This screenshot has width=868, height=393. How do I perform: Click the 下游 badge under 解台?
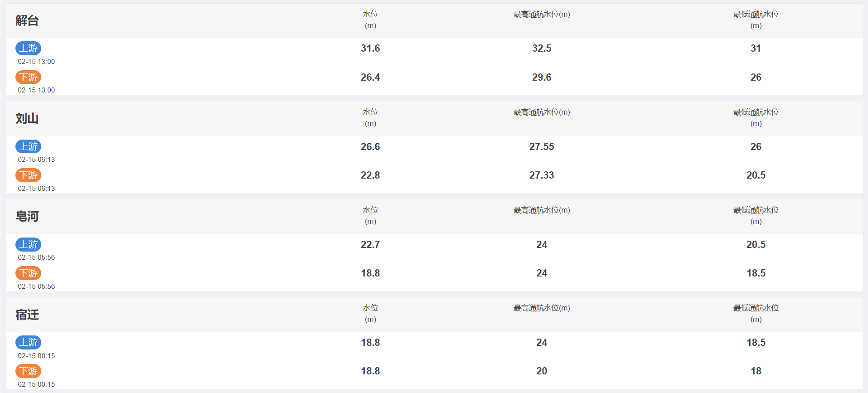coord(29,77)
